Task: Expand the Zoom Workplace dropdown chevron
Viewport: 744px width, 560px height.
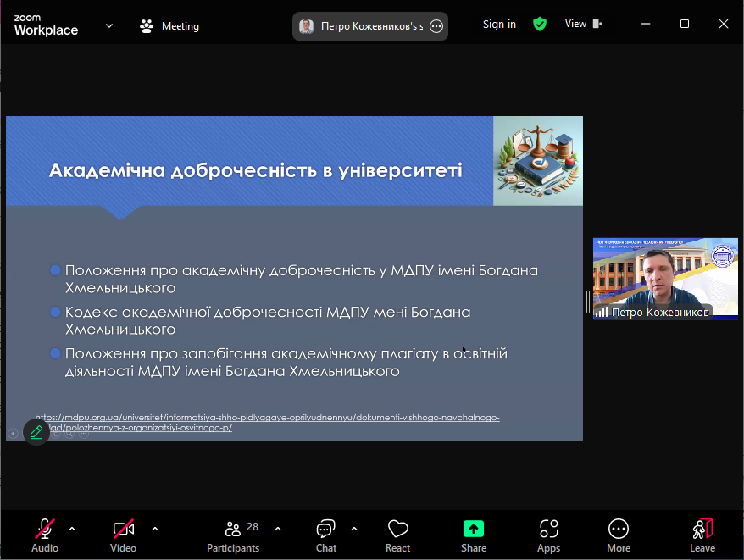Action: [x=109, y=25]
